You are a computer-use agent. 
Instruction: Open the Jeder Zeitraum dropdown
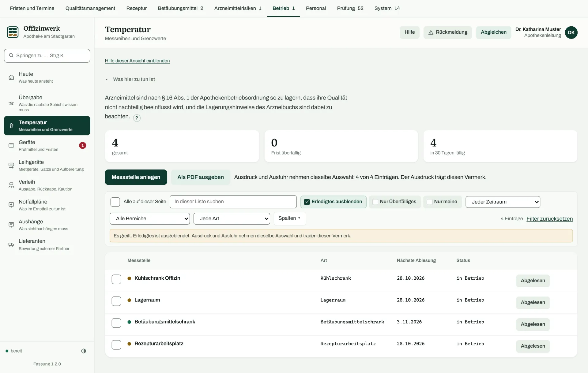coord(503,202)
